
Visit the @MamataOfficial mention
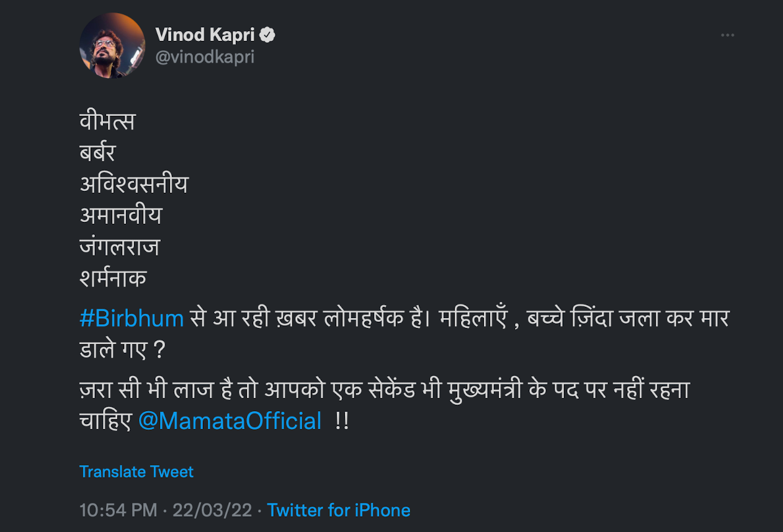click(x=230, y=420)
